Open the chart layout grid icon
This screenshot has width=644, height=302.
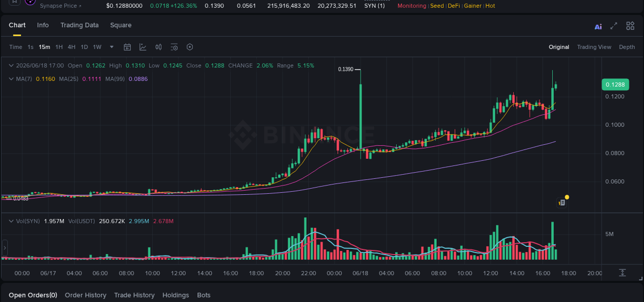tap(630, 26)
